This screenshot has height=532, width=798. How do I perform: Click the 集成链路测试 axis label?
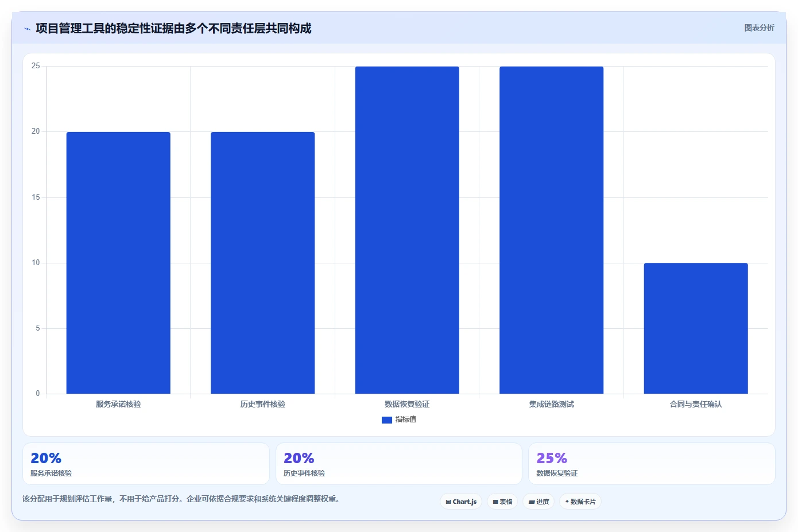[551, 404]
